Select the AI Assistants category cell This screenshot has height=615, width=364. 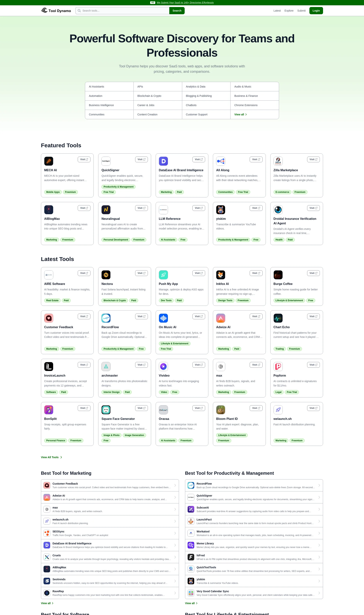pos(109,87)
